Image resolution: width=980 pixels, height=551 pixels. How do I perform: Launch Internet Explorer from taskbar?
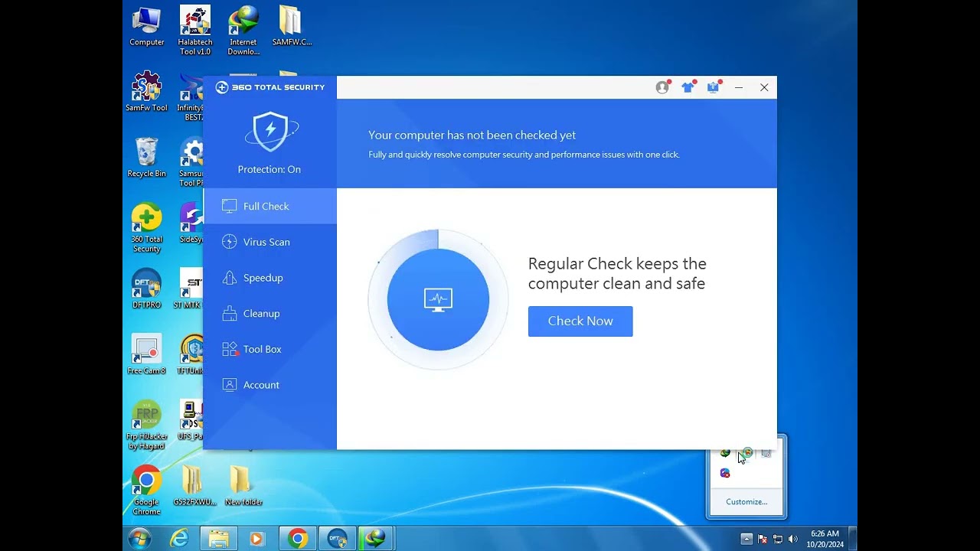coord(179,539)
